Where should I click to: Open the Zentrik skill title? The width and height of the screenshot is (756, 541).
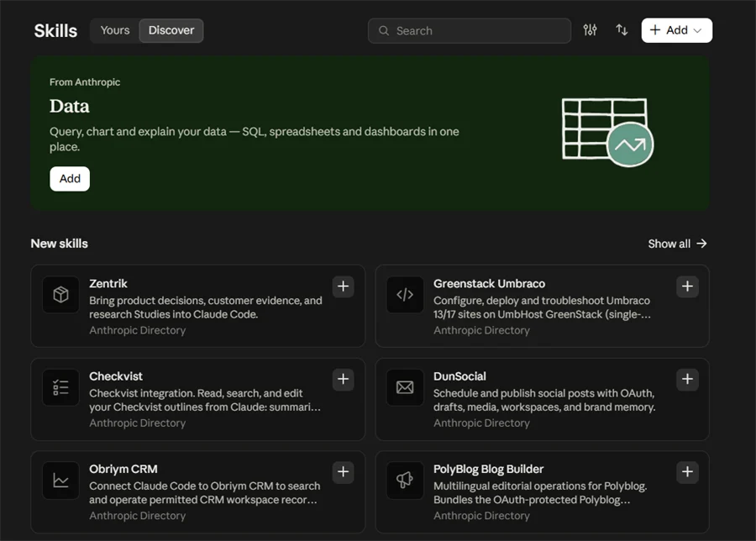click(x=108, y=283)
